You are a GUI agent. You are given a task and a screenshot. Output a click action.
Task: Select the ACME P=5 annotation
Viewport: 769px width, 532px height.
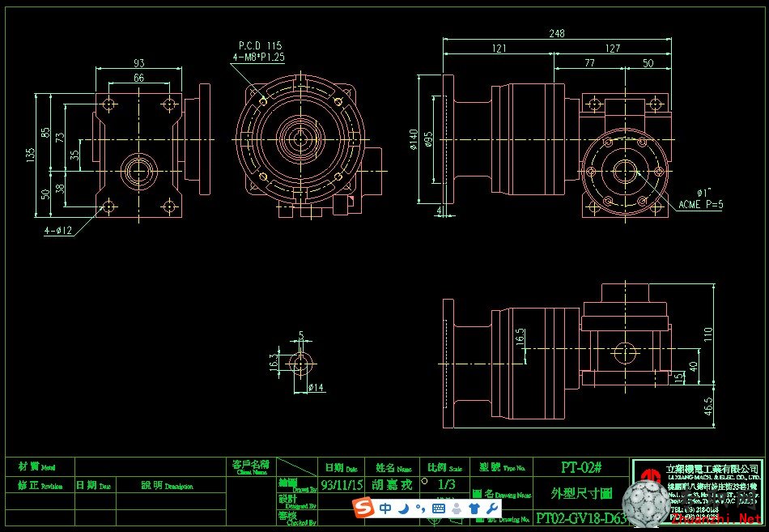click(700, 205)
